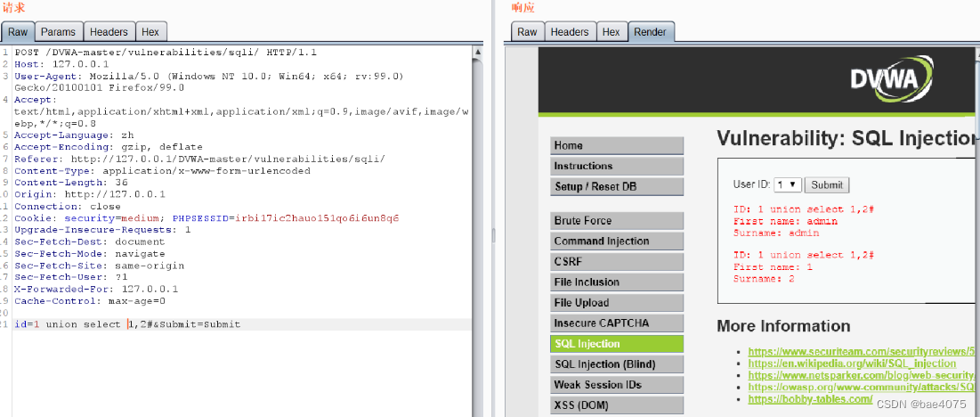Select the response Render tab
Image resolution: width=980 pixels, height=417 pixels.
pyautogui.click(x=650, y=32)
